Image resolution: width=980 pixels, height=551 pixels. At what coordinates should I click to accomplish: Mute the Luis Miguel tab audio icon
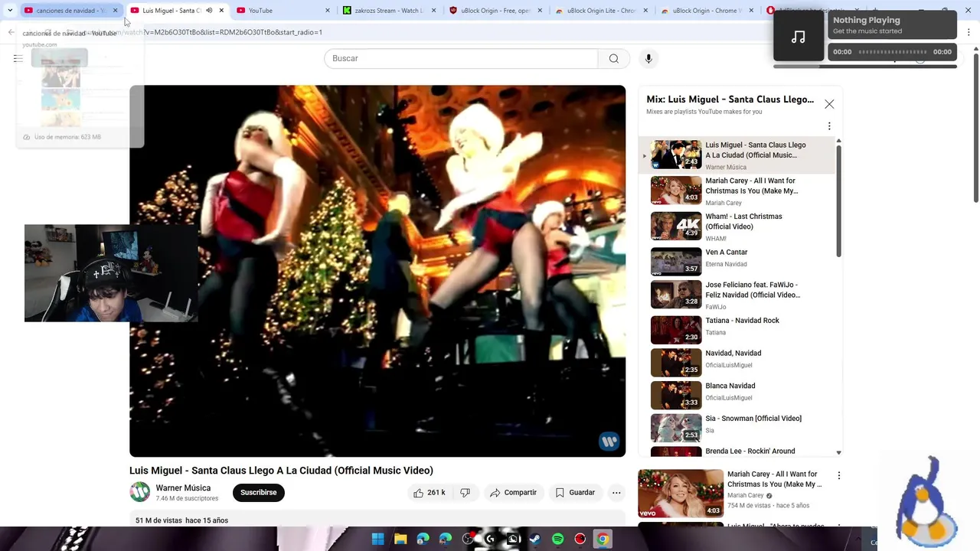coord(209,11)
